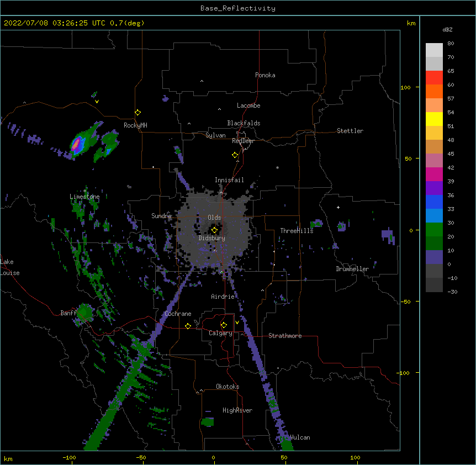476x465 pixels.
Task: Select the yellow diamond marker under the Cochrane label
Action: (x=188, y=326)
